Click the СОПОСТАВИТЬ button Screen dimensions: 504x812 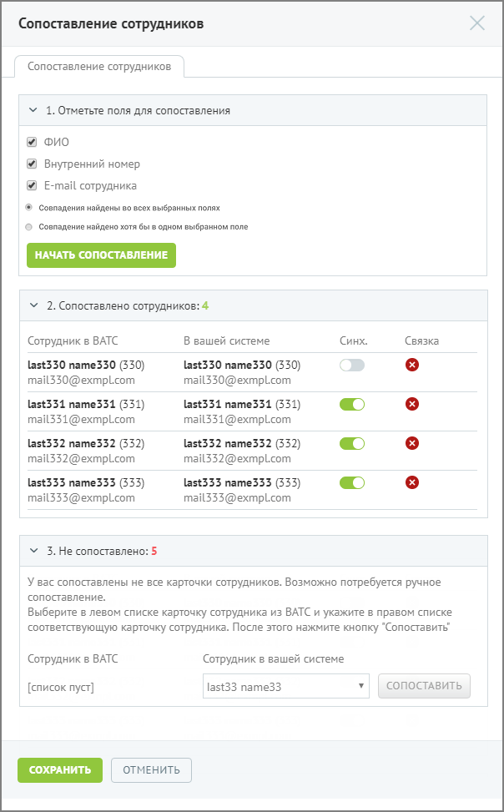pyautogui.click(x=424, y=686)
